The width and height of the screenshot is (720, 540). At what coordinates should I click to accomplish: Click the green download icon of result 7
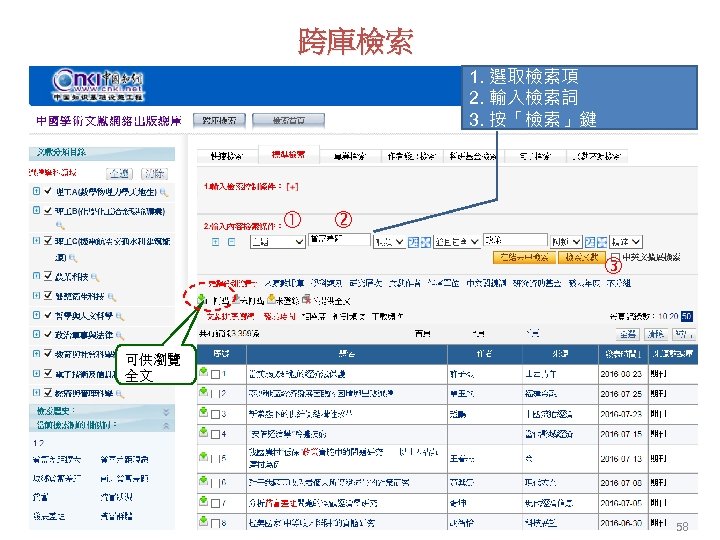click(203, 501)
